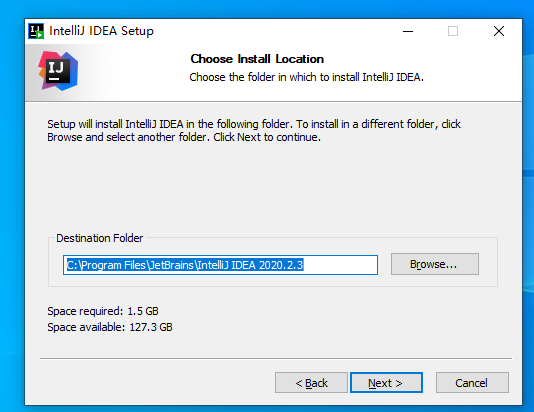Close the setup window with the X
534x412 pixels.
(x=499, y=31)
